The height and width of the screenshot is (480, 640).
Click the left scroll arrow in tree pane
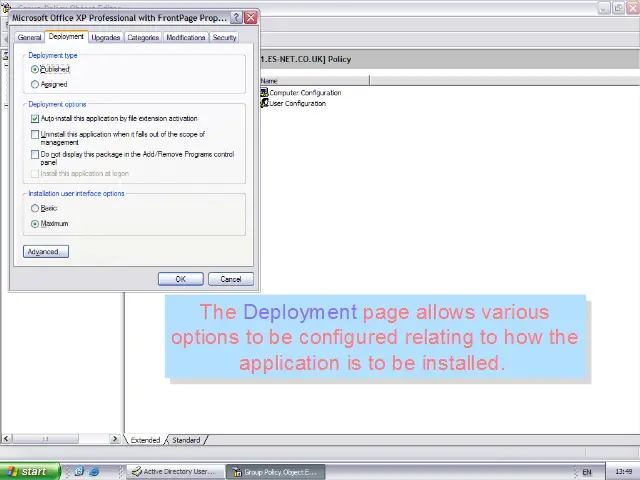coord(6,439)
